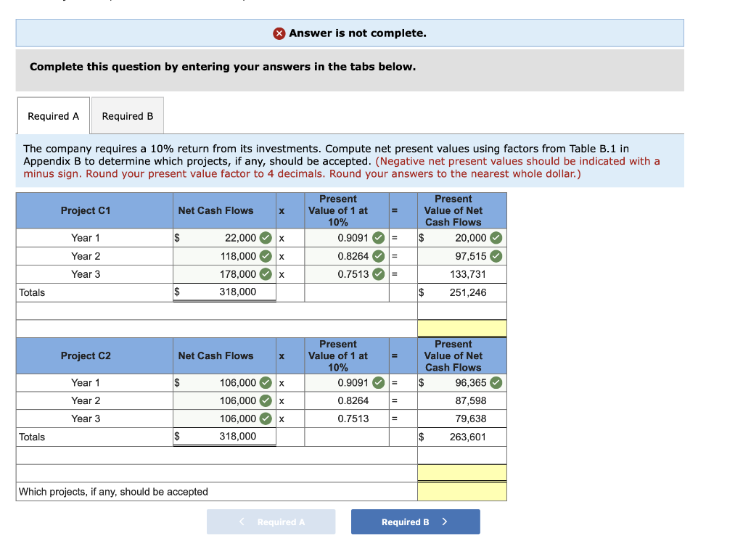The width and height of the screenshot is (743, 560).
Task: Click the checkmark next to factor 0.9091 for C1
Action: [378, 237]
